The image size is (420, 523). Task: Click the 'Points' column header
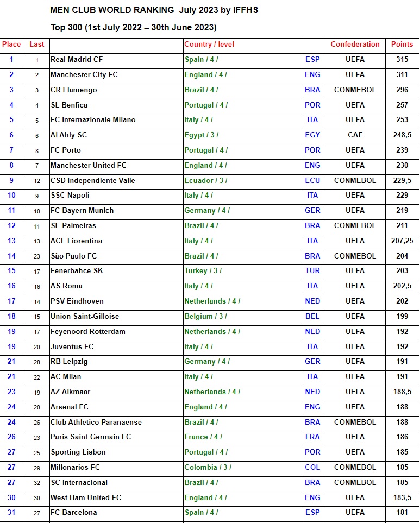(402, 45)
